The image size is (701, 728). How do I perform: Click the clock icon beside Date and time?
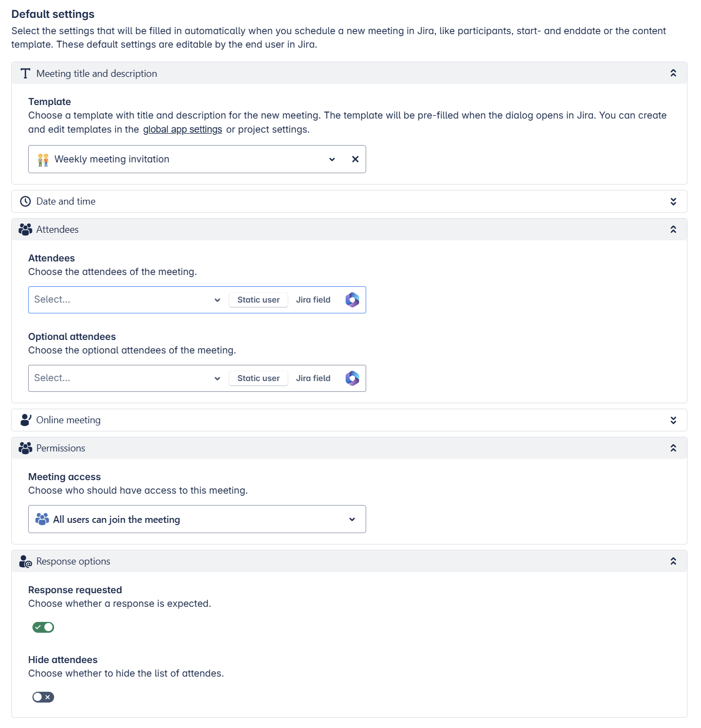point(25,201)
